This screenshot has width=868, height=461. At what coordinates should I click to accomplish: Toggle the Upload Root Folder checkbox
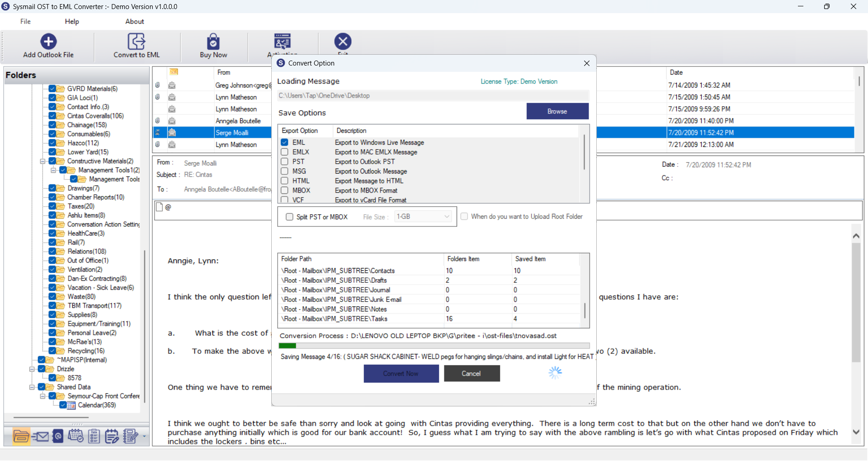(x=464, y=216)
